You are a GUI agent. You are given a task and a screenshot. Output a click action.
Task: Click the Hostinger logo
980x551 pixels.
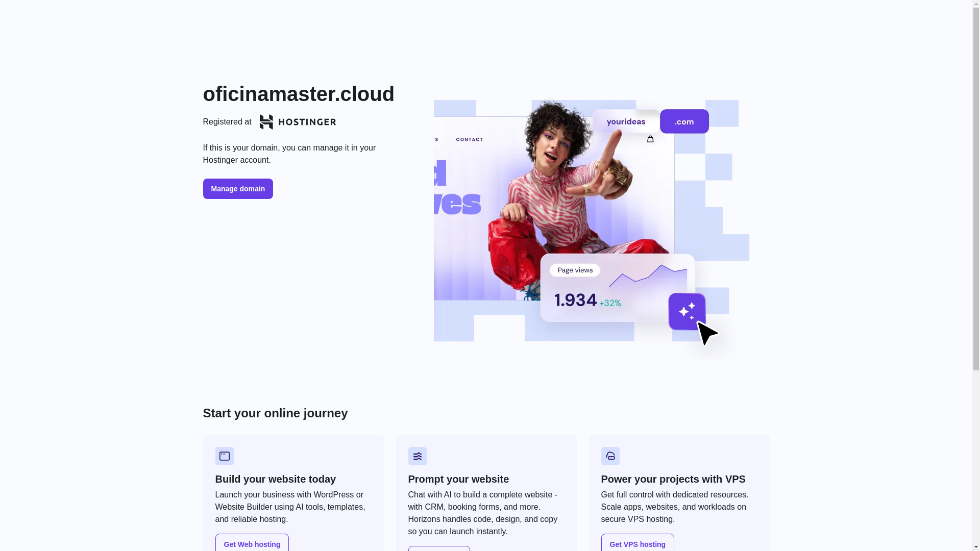tap(298, 122)
